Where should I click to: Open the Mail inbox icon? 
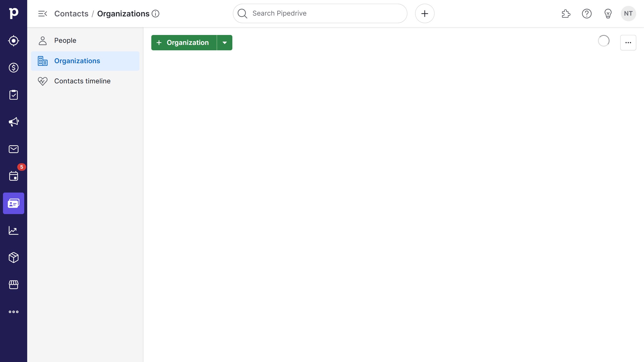[13, 149]
